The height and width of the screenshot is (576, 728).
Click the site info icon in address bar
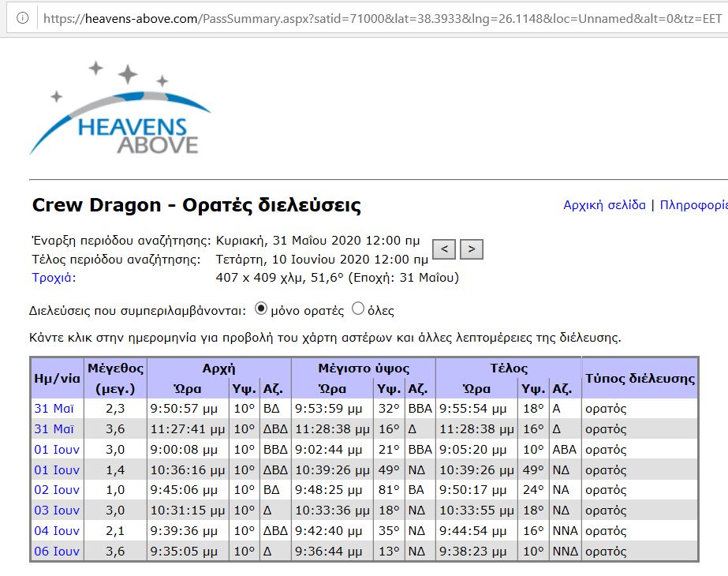pos(23,17)
